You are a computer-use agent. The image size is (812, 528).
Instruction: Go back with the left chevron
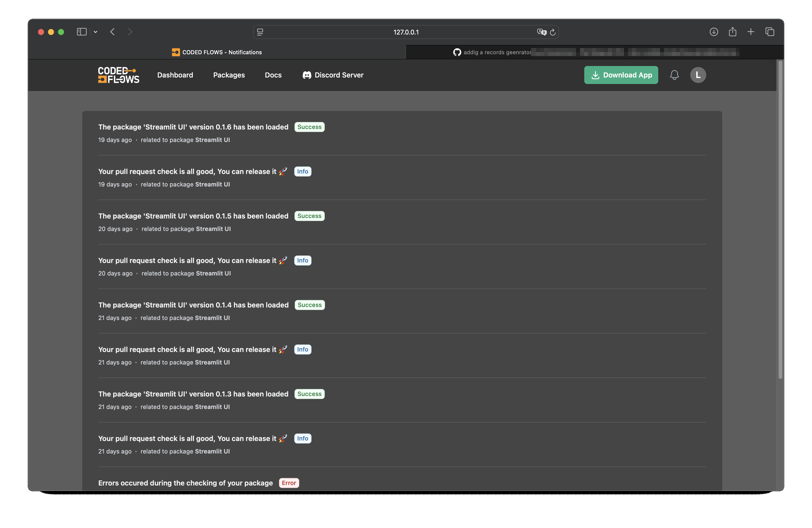pos(112,32)
